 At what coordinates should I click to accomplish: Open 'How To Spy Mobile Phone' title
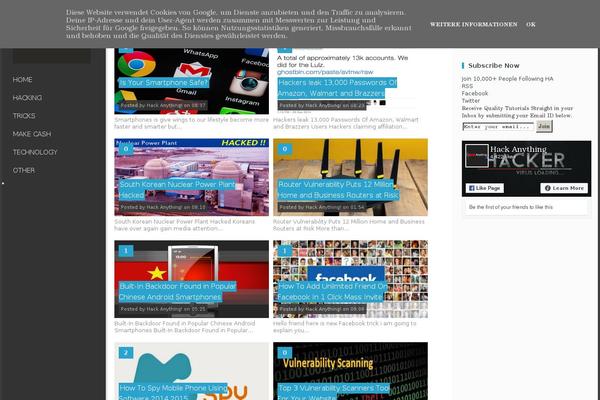(173, 392)
